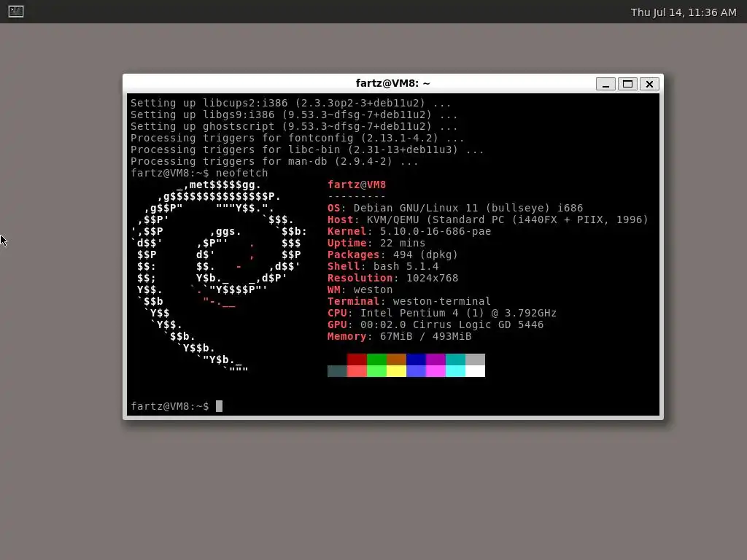747x560 pixels.
Task: Click the purple color block in top row
Action: [436, 359]
